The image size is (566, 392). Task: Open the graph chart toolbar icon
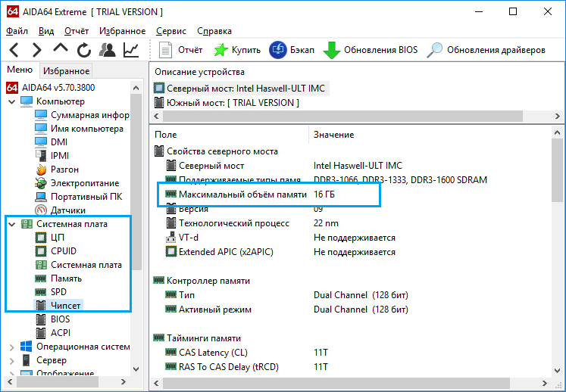[130, 50]
